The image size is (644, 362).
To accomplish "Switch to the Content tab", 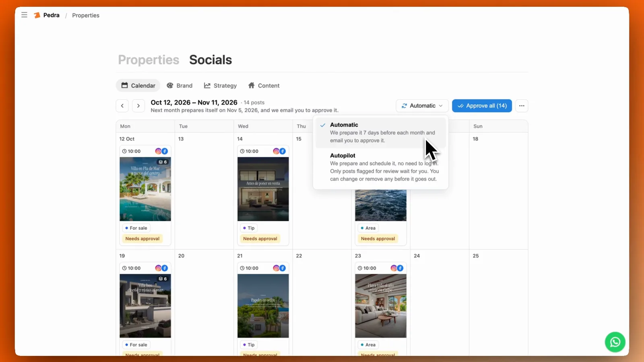I will pos(264,86).
